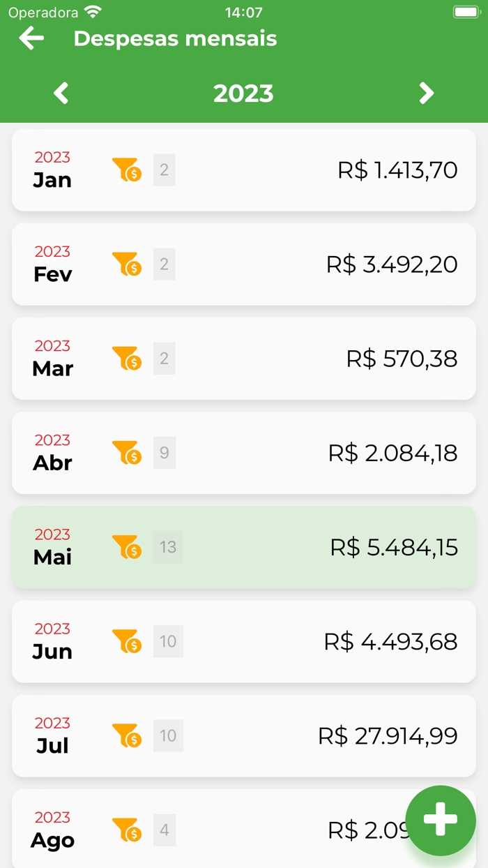The image size is (488, 868).
Task: Click the funnel icon beside Abr
Action: (126, 453)
